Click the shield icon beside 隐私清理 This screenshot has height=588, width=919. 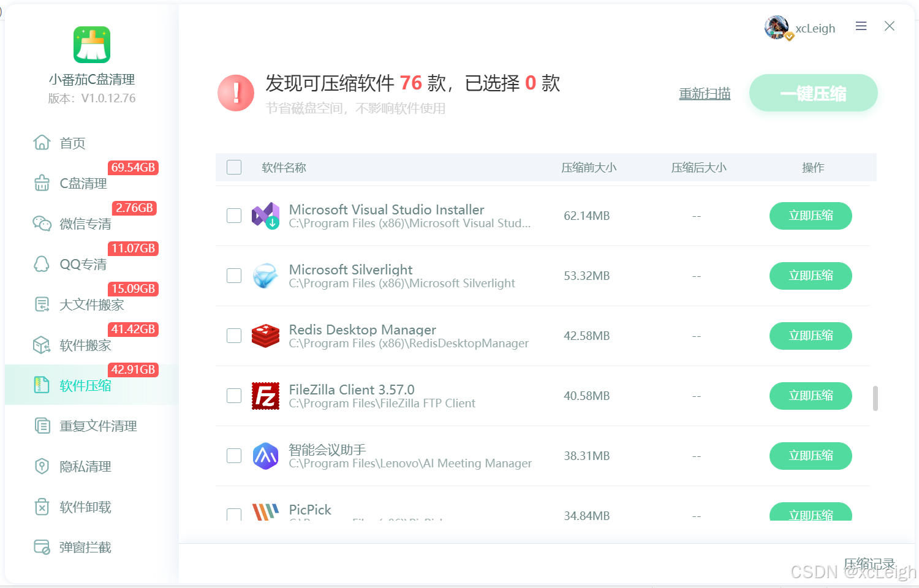tap(42, 466)
